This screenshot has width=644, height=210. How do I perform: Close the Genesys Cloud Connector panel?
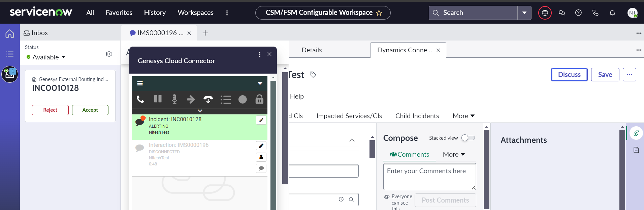tap(269, 54)
